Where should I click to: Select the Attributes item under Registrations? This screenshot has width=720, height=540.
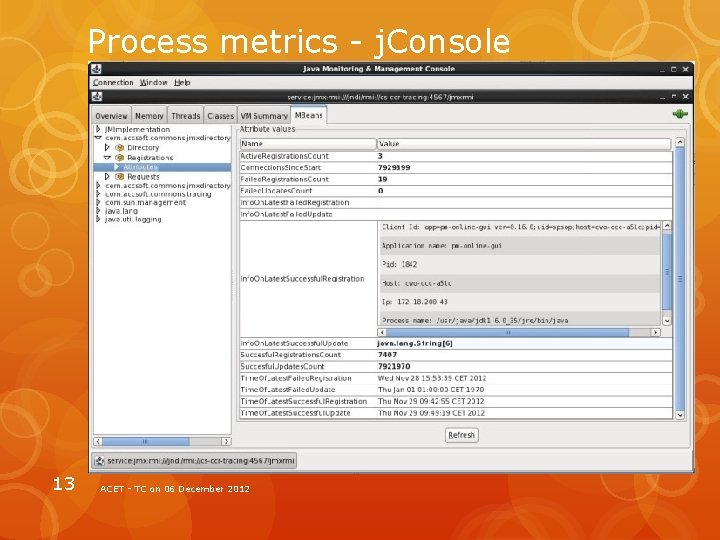(141, 167)
